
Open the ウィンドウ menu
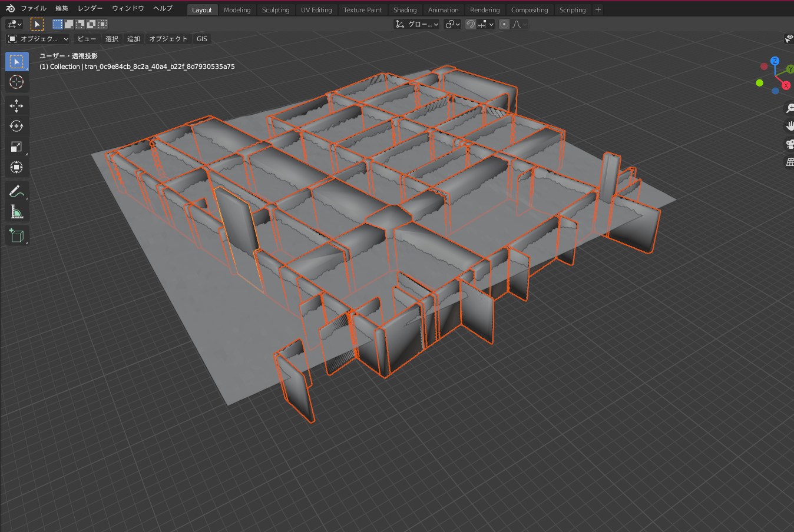pyautogui.click(x=128, y=8)
